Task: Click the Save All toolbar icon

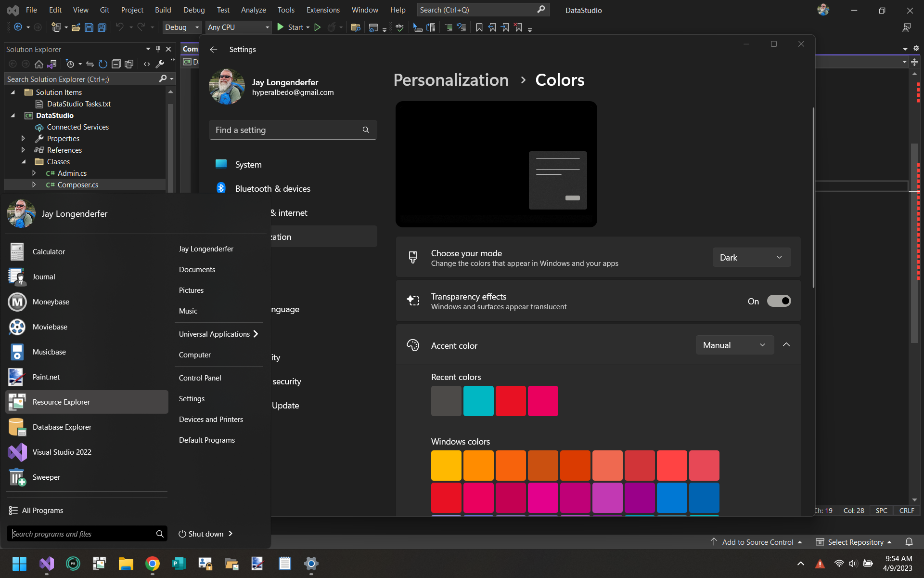Action: click(x=102, y=27)
